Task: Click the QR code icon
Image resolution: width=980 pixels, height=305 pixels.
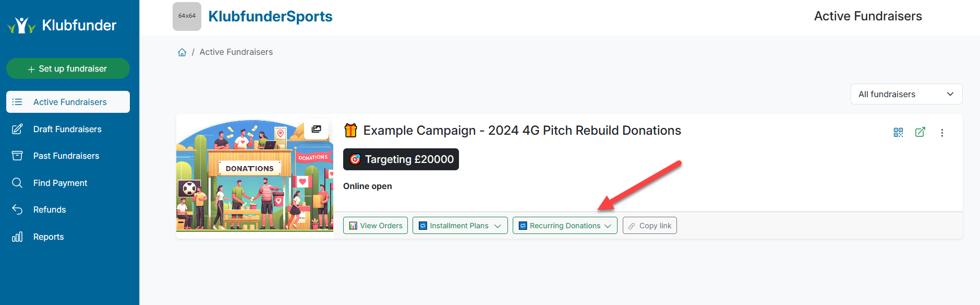Action: [x=898, y=132]
